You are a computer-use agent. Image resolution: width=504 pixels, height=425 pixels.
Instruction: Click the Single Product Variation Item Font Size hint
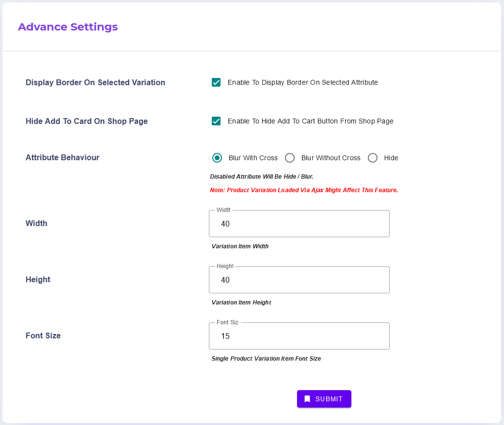click(266, 359)
